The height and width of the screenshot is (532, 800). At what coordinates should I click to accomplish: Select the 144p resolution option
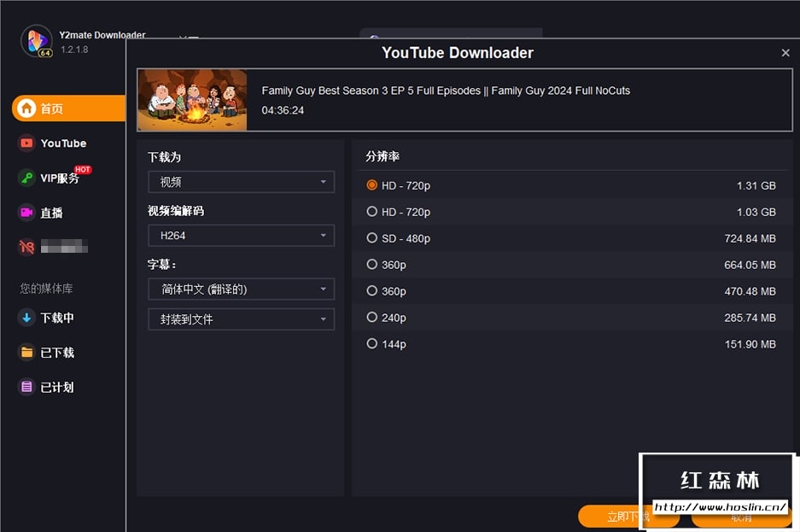(372, 344)
